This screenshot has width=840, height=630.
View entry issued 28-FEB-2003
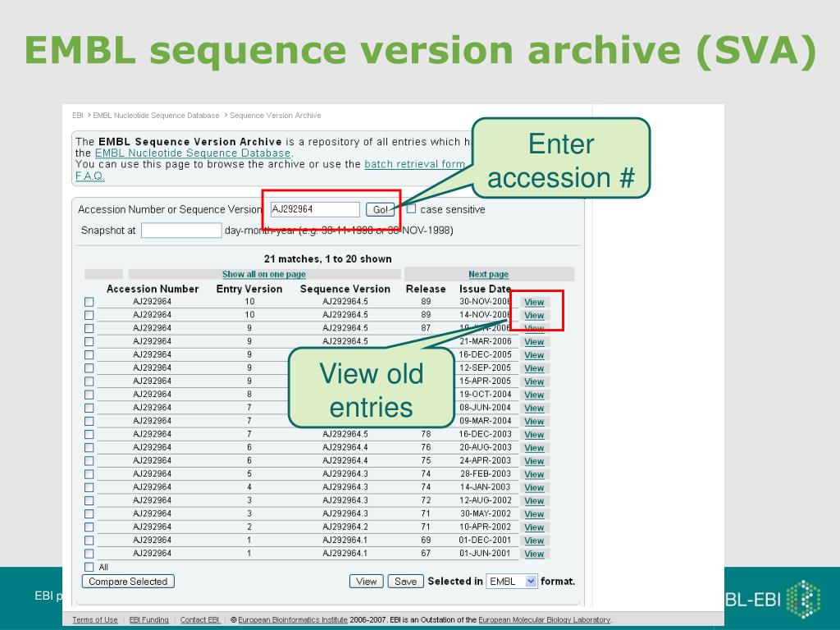pyautogui.click(x=534, y=475)
